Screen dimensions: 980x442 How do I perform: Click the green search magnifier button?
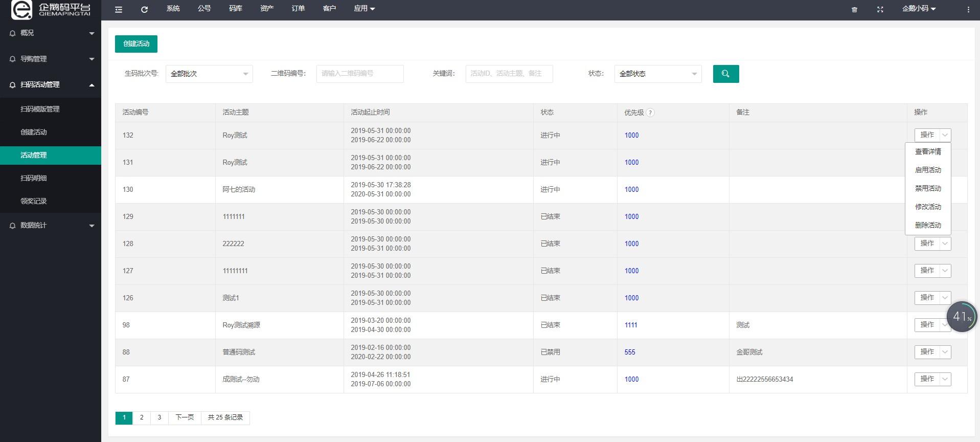pyautogui.click(x=726, y=74)
